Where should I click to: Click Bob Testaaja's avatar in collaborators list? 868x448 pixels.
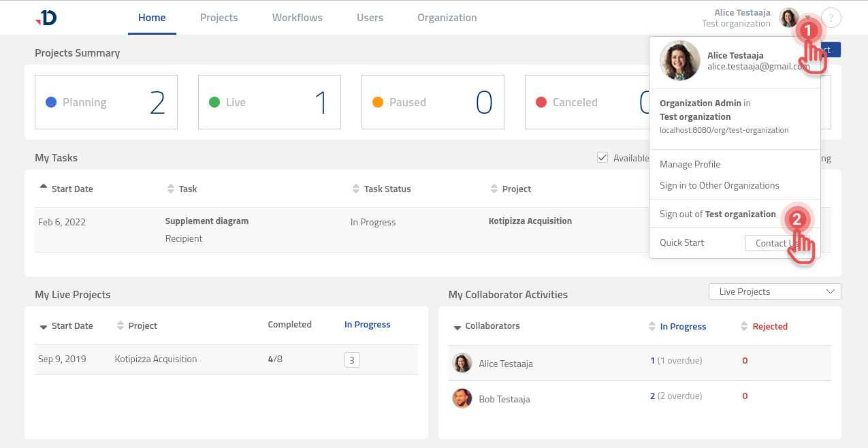point(462,398)
